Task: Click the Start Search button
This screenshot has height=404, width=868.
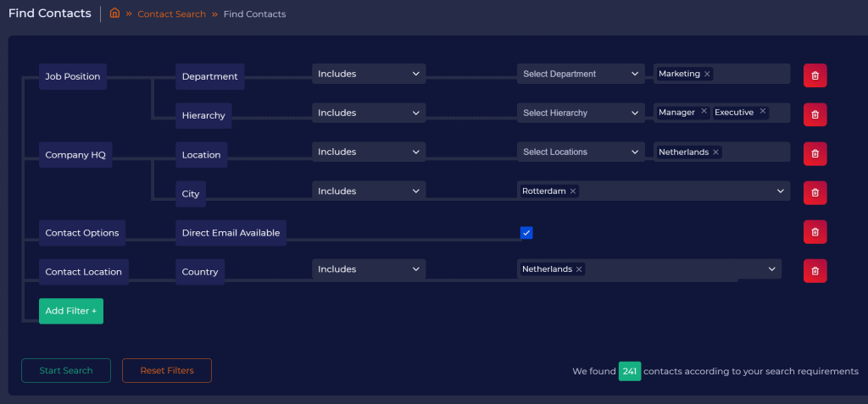Action: pyautogui.click(x=66, y=371)
